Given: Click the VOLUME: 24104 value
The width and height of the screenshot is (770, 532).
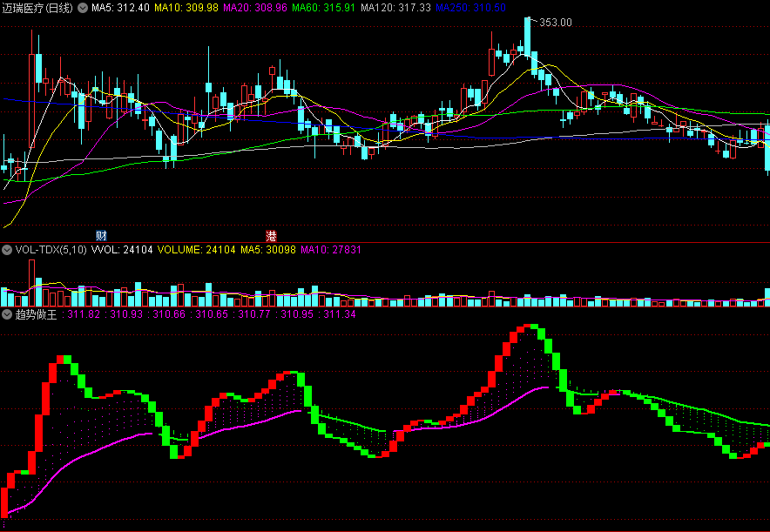Looking at the screenshot, I should click(x=197, y=250).
